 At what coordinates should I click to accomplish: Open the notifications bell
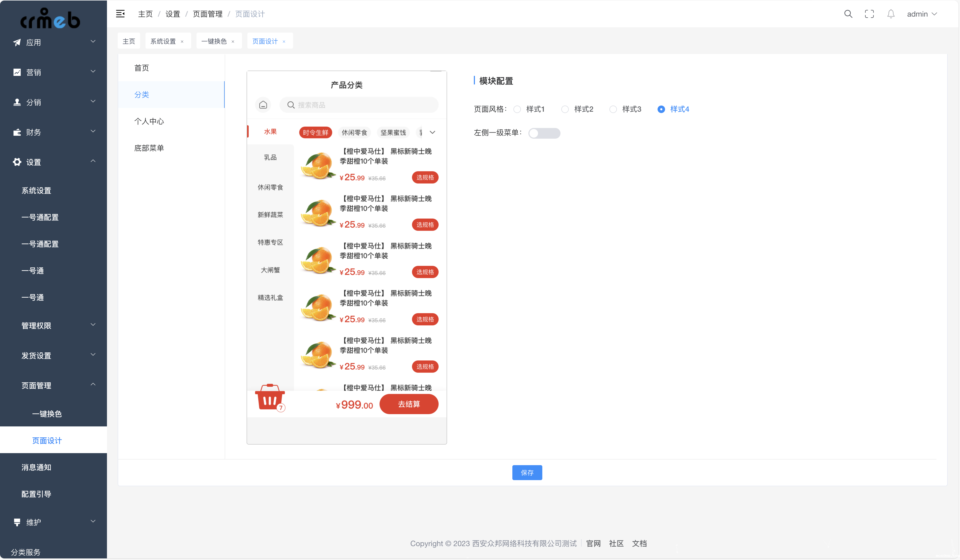(891, 14)
